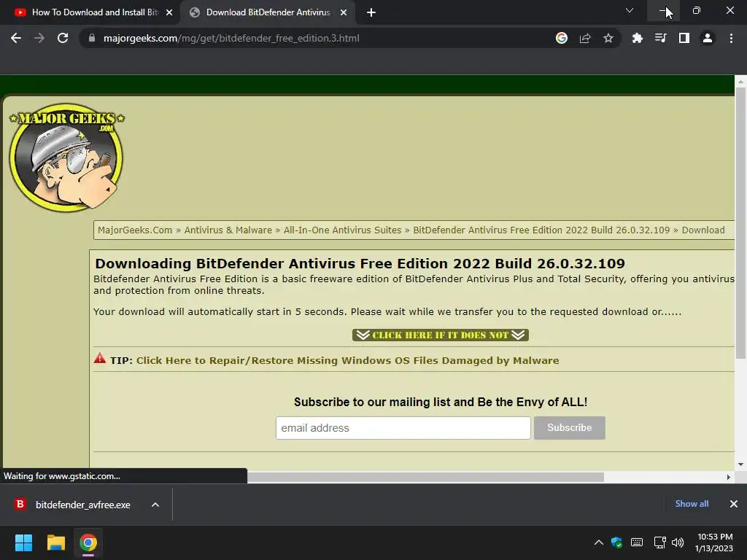Screen dimensions: 747x560
Task: Reload the current page
Action: [x=63, y=38]
